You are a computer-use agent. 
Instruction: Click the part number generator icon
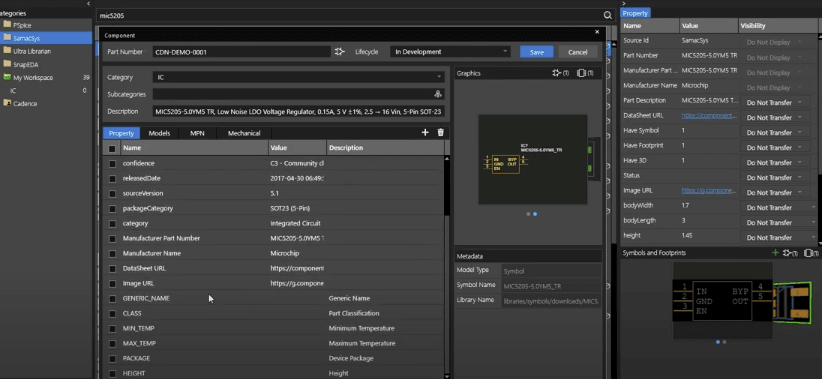(340, 52)
